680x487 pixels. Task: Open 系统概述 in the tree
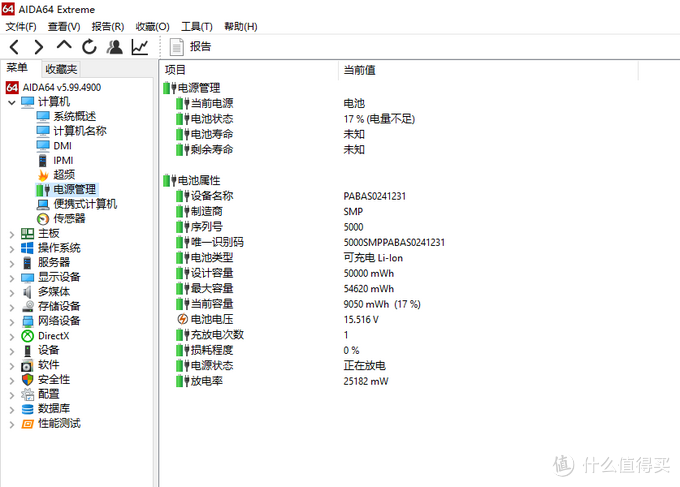tap(75, 117)
